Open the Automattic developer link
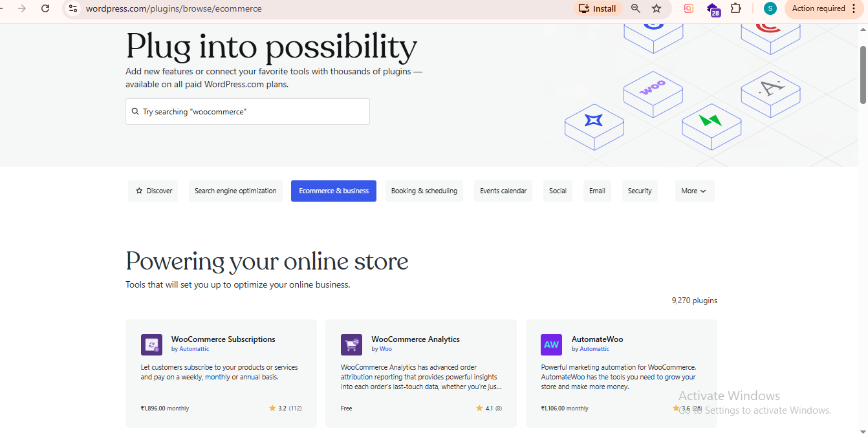 (193, 348)
